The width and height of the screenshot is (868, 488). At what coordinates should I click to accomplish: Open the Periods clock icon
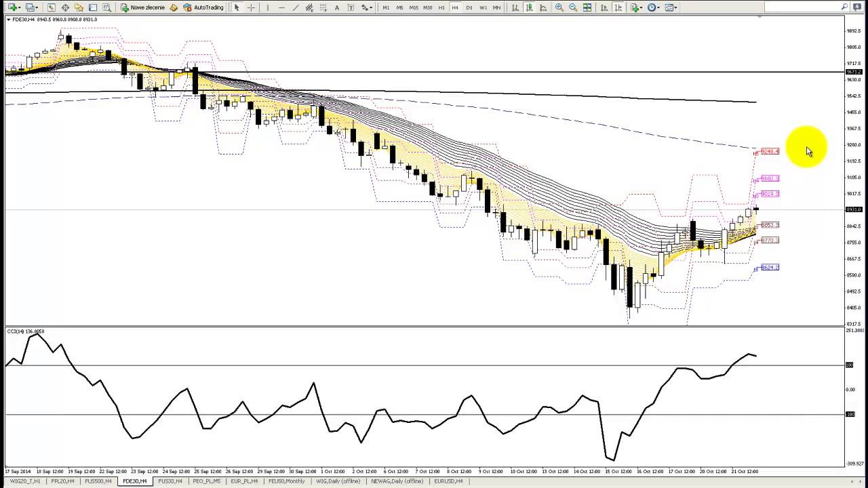click(652, 7)
